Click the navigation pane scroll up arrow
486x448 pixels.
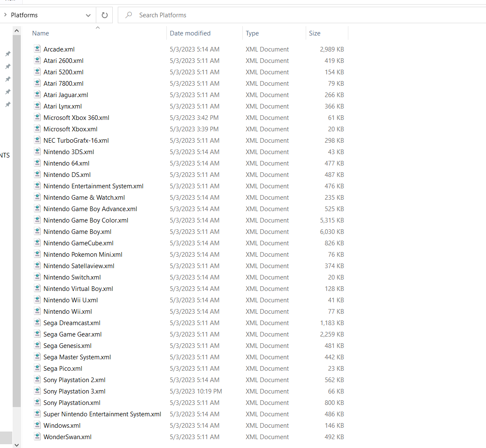tap(17, 30)
